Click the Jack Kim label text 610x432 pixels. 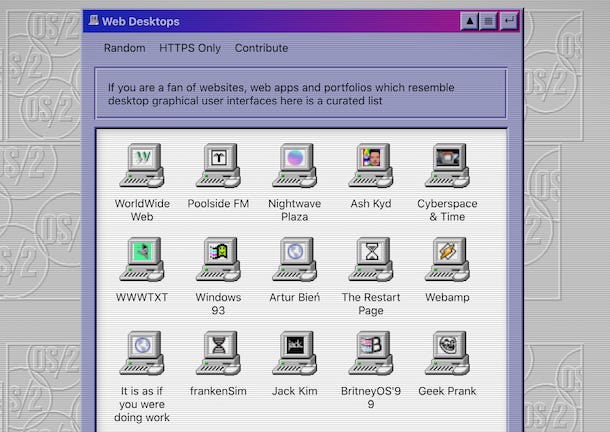(x=294, y=391)
